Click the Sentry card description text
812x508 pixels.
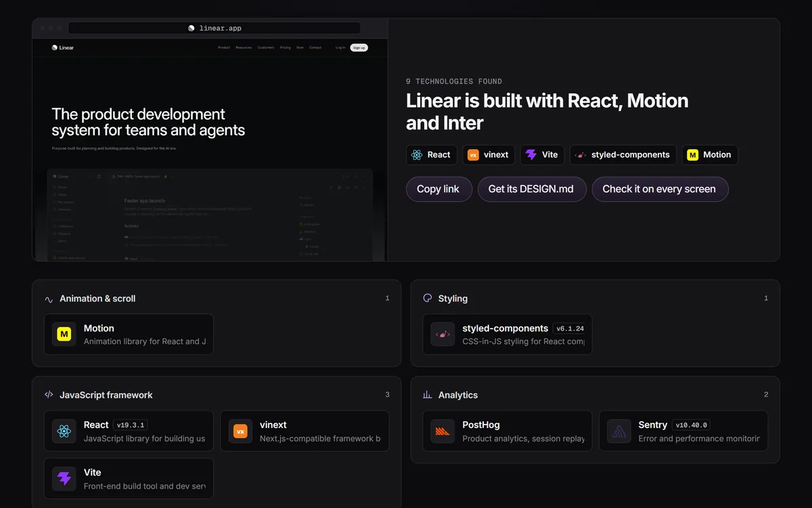[699, 438]
